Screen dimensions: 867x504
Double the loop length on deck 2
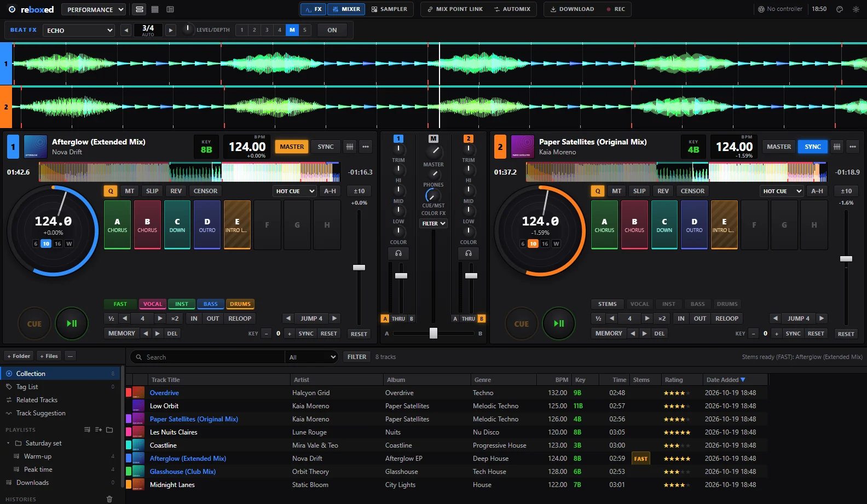[x=662, y=318]
